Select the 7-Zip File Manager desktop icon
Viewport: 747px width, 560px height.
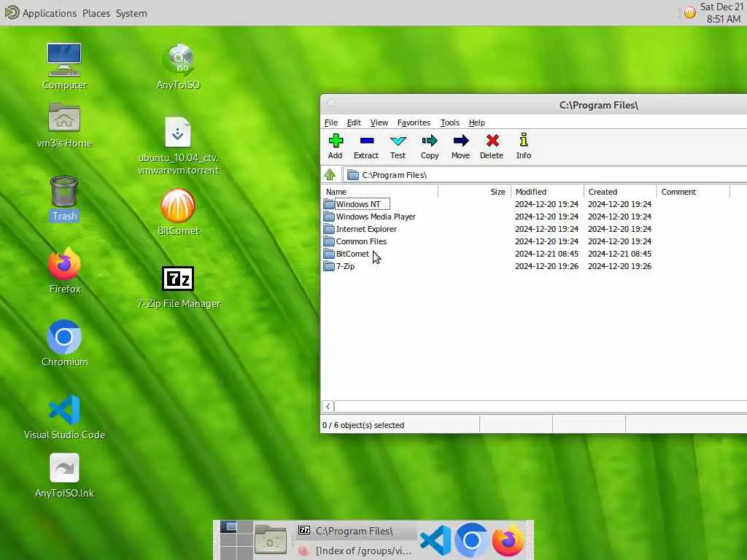point(178,287)
